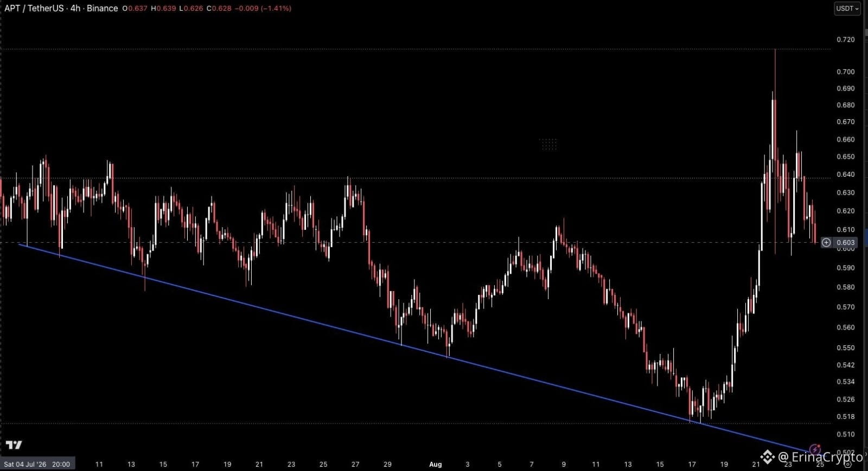Click the 0.630 price axis label
The height and width of the screenshot is (471, 868).
(846, 192)
